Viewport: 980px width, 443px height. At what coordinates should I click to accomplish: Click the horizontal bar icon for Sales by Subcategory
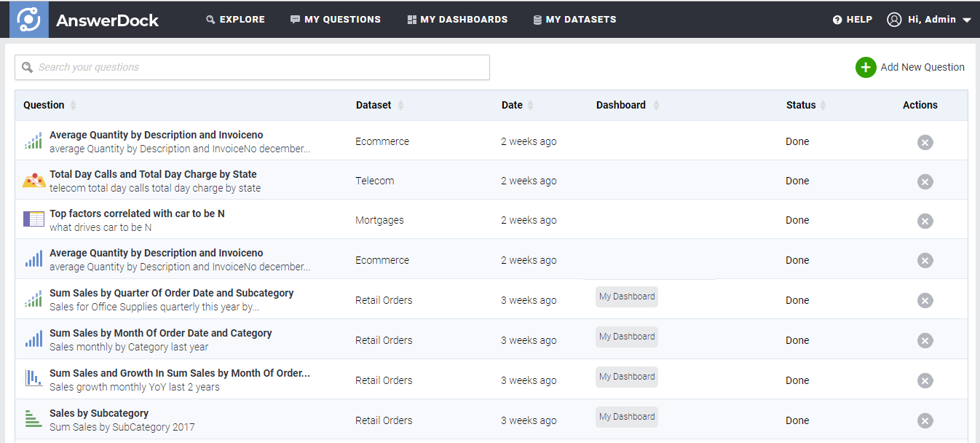click(33, 419)
